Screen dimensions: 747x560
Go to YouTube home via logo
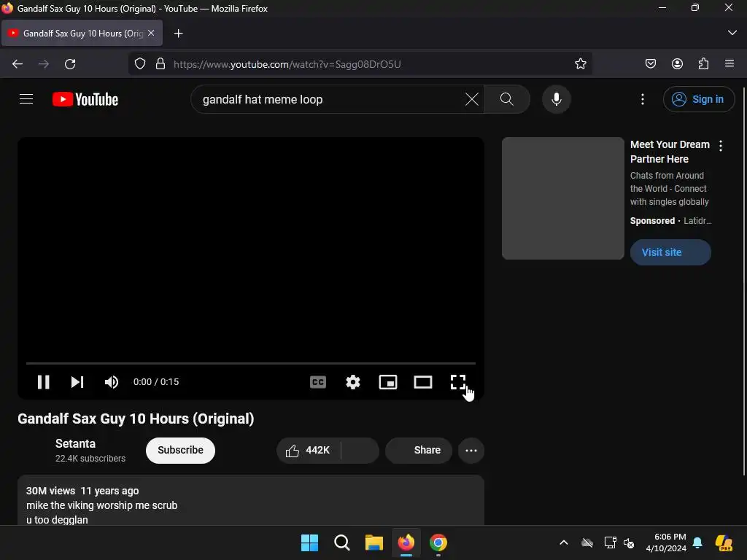[x=85, y=99]
